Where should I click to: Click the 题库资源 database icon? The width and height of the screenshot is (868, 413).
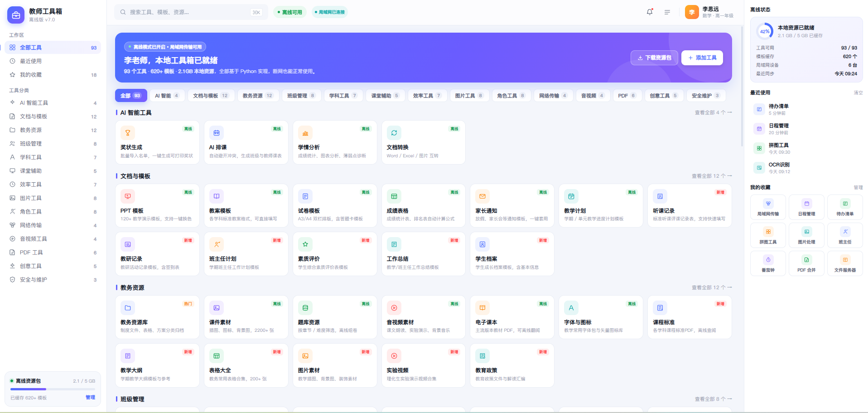[305, 308]
